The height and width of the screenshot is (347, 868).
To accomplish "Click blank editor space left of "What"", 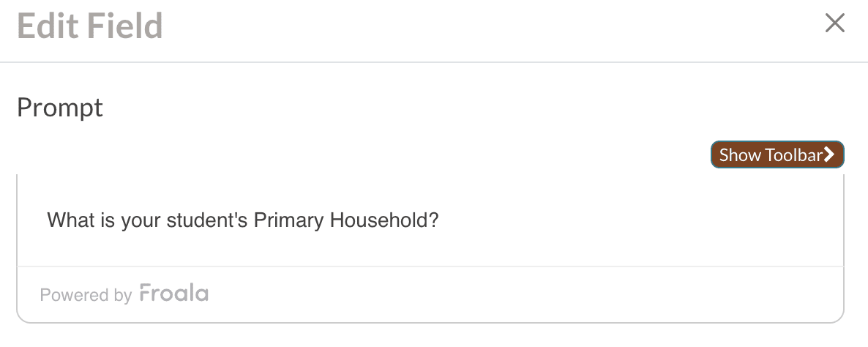I will click(31, 220).
